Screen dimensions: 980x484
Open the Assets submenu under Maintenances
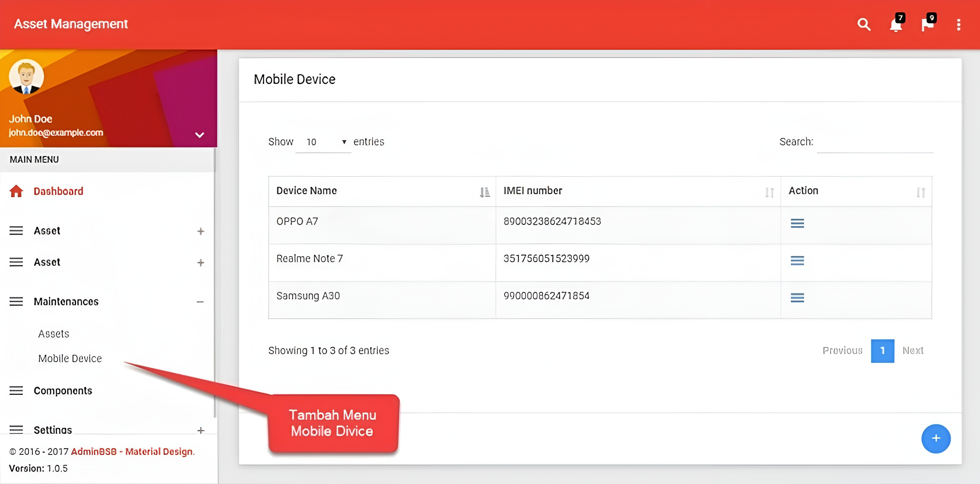(x=54, y=334)
